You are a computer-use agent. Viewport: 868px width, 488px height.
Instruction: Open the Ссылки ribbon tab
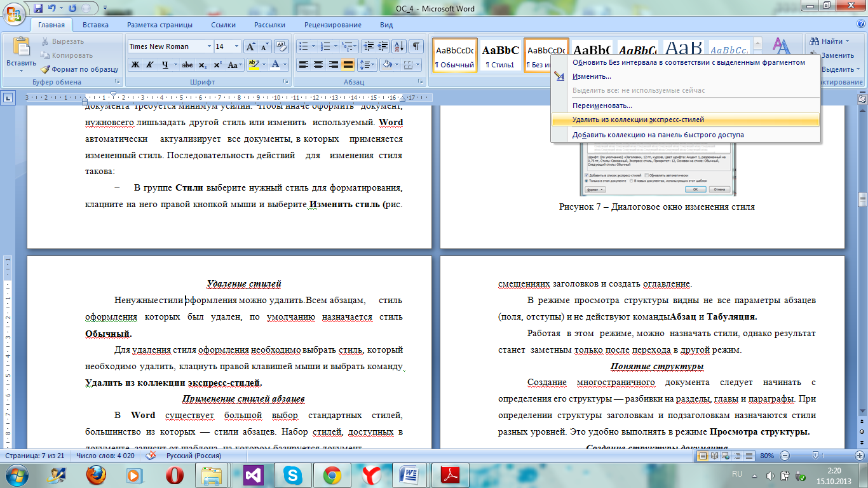point(224,25)
